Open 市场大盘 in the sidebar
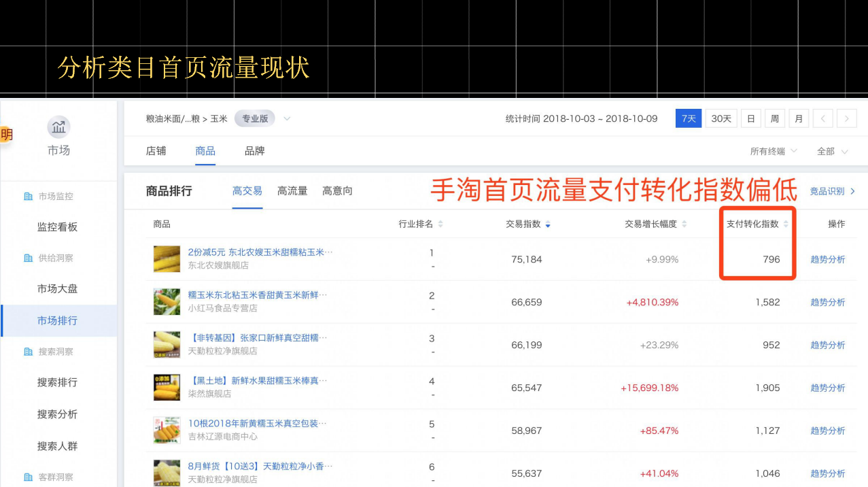Screen dimensions: 868x487 (x=58, y=288)
